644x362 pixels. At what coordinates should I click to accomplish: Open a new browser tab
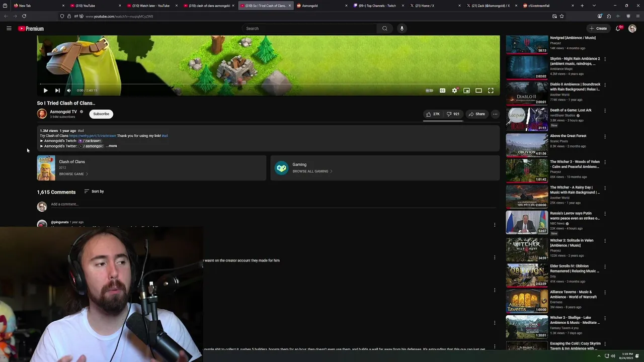[582, 6]
